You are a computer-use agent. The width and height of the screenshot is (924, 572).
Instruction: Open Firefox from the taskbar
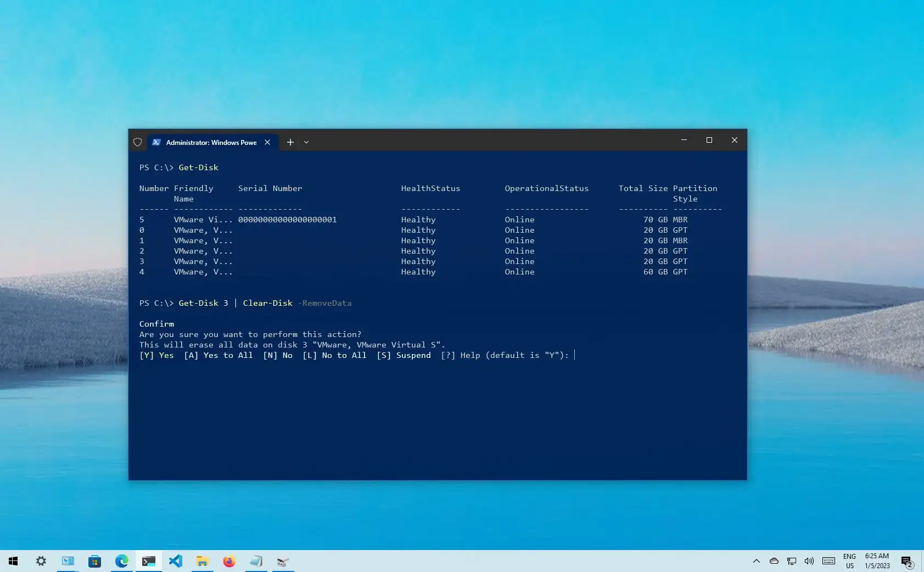229,561
